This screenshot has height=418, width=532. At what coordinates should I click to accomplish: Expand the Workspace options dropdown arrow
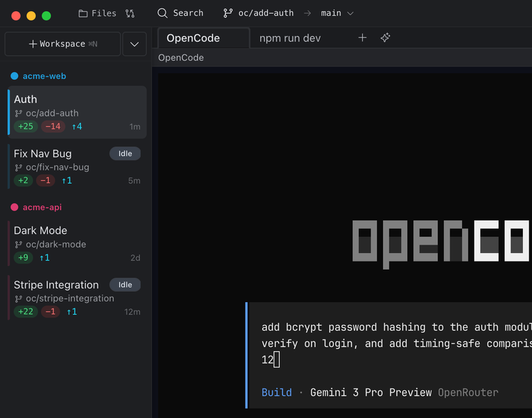134,44
